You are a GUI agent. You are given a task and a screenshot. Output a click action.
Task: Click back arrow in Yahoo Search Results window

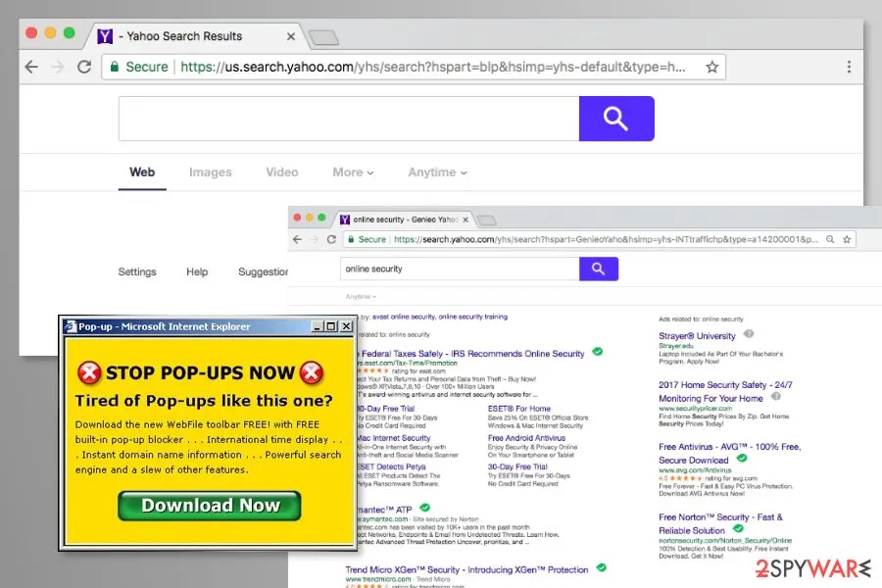31,67
